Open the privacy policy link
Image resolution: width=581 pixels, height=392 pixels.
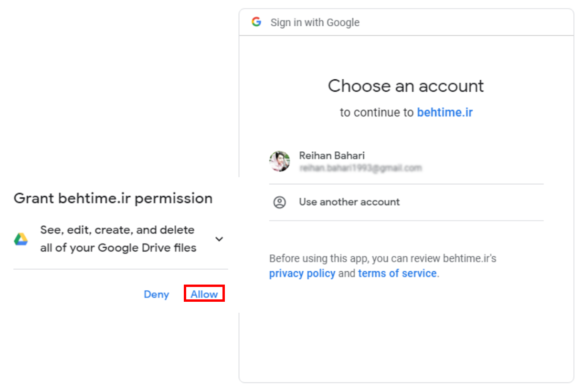coord(302,274)
